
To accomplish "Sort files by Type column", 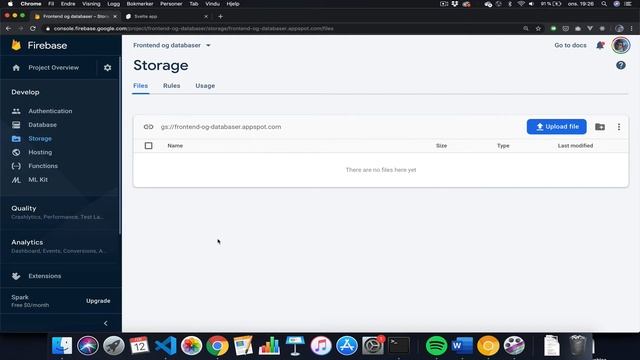I will tap(503, 146).
